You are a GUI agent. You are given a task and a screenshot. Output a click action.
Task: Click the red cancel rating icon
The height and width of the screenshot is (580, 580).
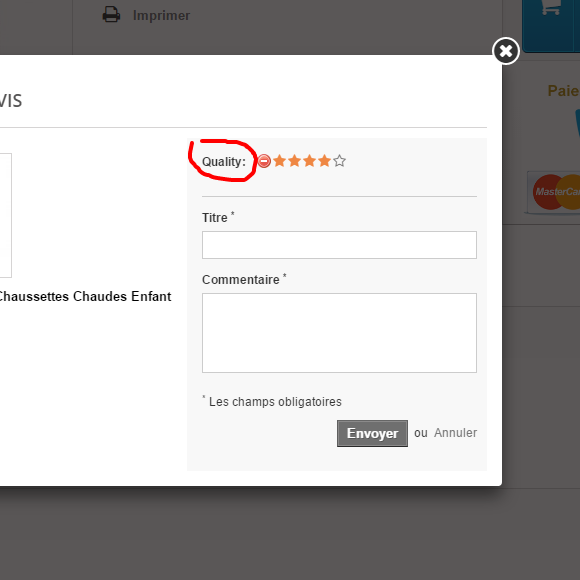coord(264,161)
